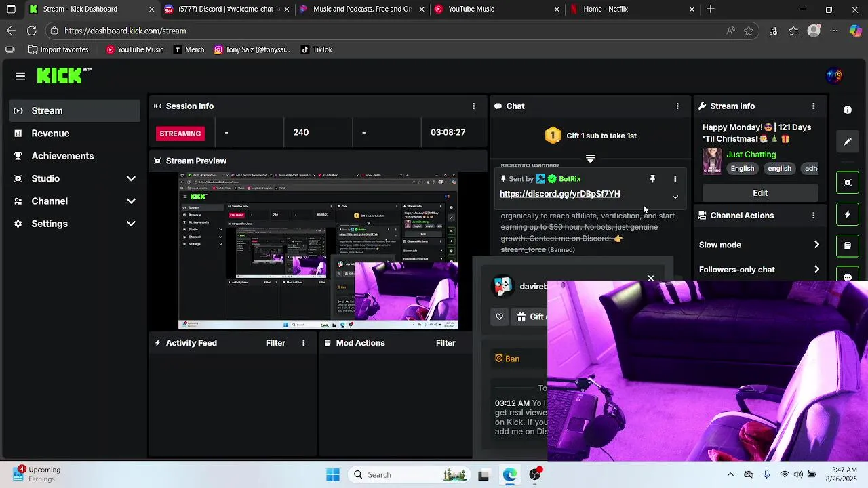Toggle the lightning bolt activity widget icon
This screenshot has width=868, height=488.
pos(848,214)
